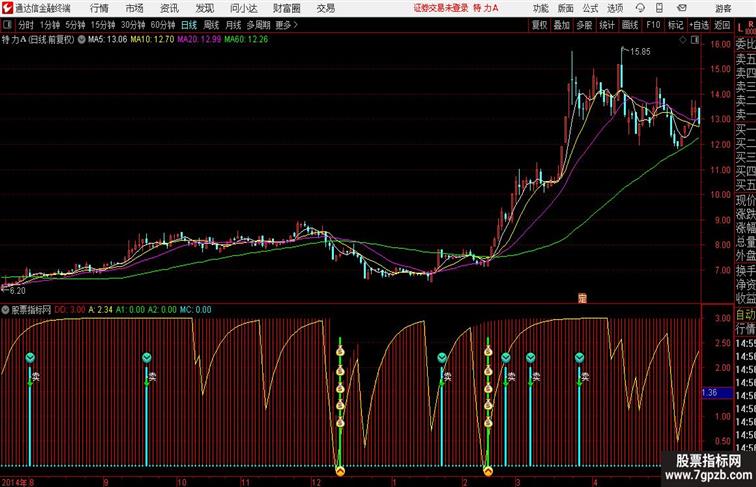Click the first green sell signal near August
The image size is (756, 487).
[30, 358]
